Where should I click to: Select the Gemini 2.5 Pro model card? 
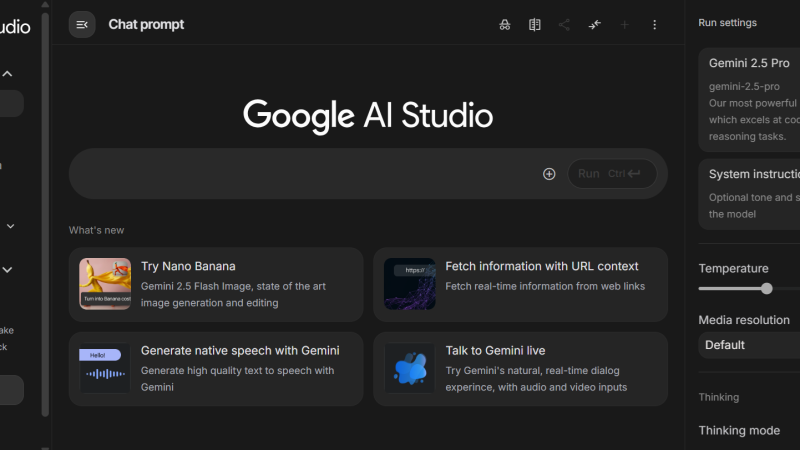(749, 100)
